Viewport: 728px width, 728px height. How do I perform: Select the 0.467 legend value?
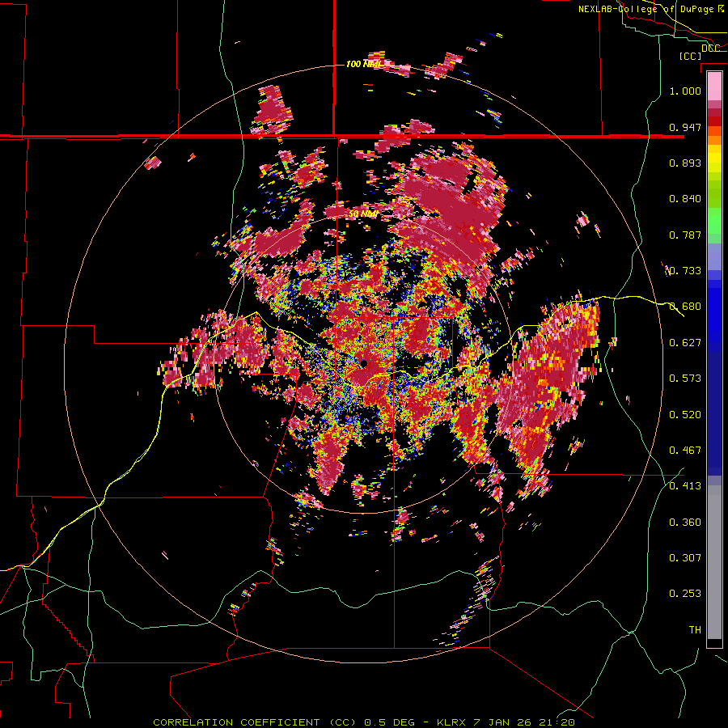[x=685, y=451]
